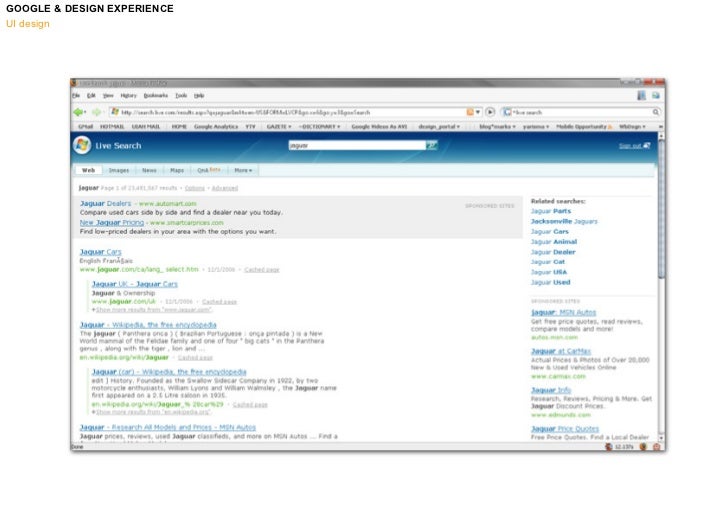728x515 pixels.
Task: Open the Advanced search link
Action: (x=225, y=188)
